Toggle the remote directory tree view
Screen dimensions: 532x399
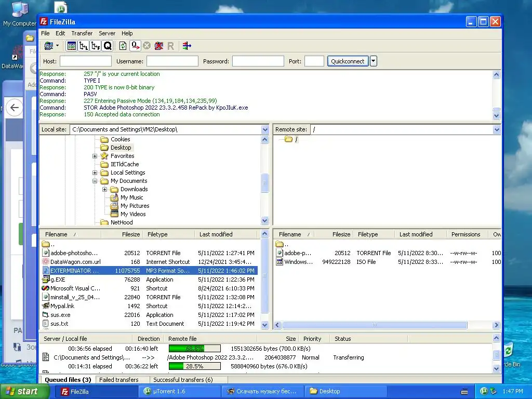coord(96,46)
